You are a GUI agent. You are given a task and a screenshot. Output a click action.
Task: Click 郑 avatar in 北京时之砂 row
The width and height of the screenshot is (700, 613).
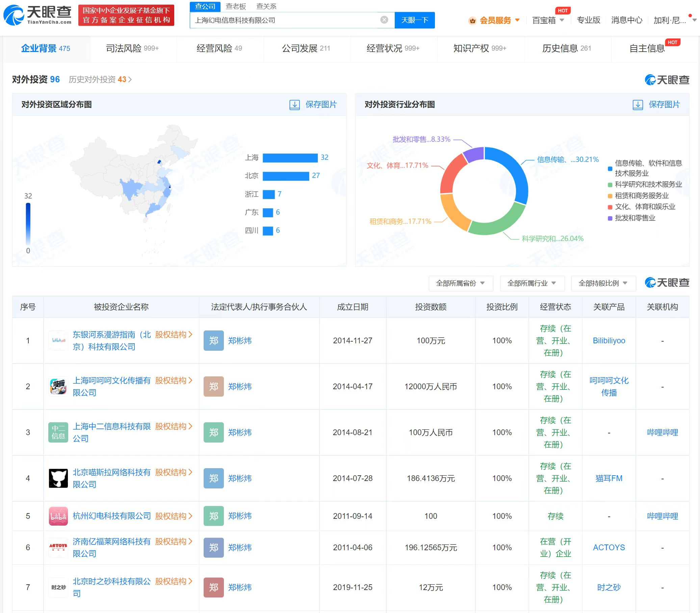(x=213, y=587)
